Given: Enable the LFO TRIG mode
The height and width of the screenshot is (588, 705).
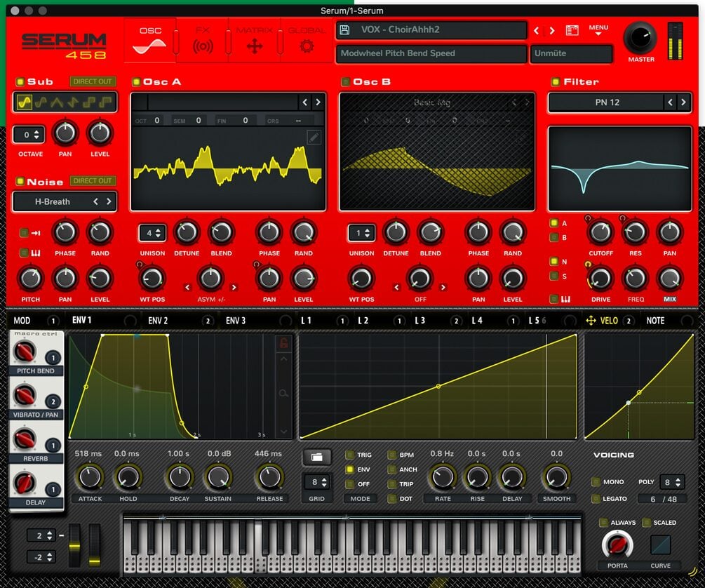Looking at the screenshot, I should [x=349, y=455].
